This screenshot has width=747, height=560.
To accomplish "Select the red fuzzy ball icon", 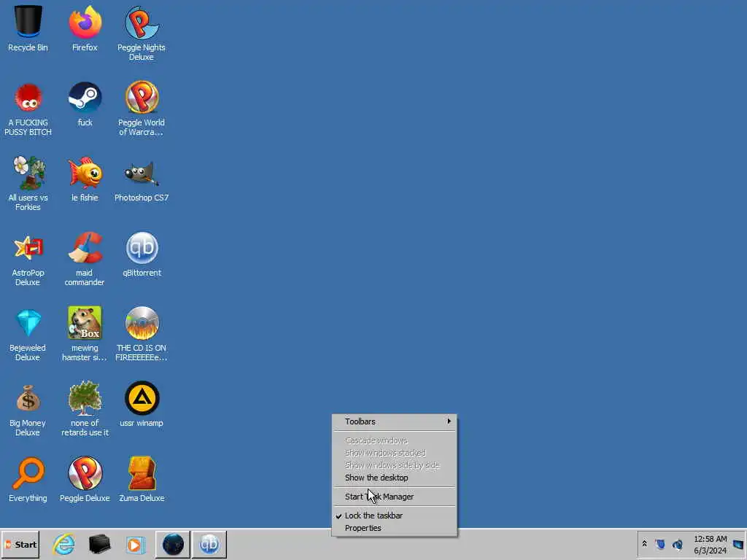I will click(x=28, y=98).
